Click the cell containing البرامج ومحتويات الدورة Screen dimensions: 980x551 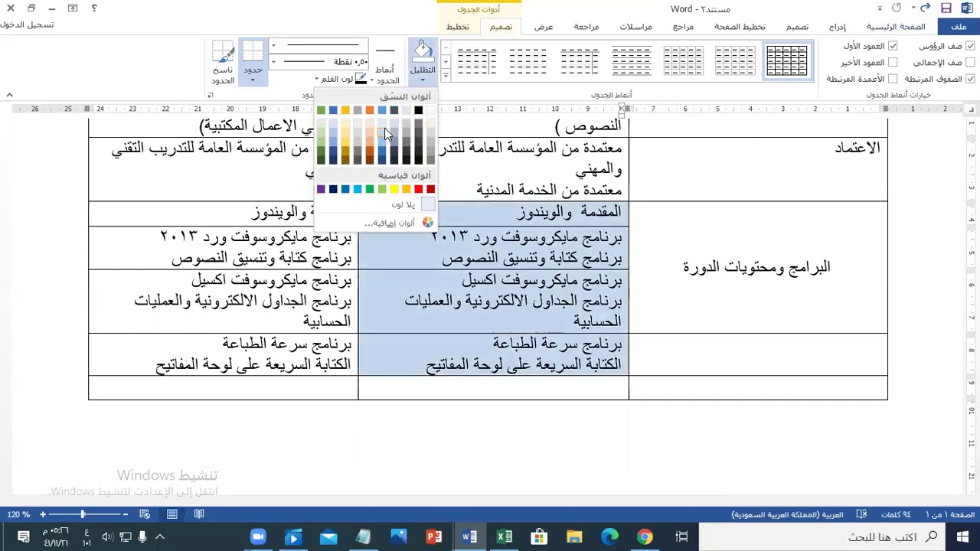(x=758, y=267)
